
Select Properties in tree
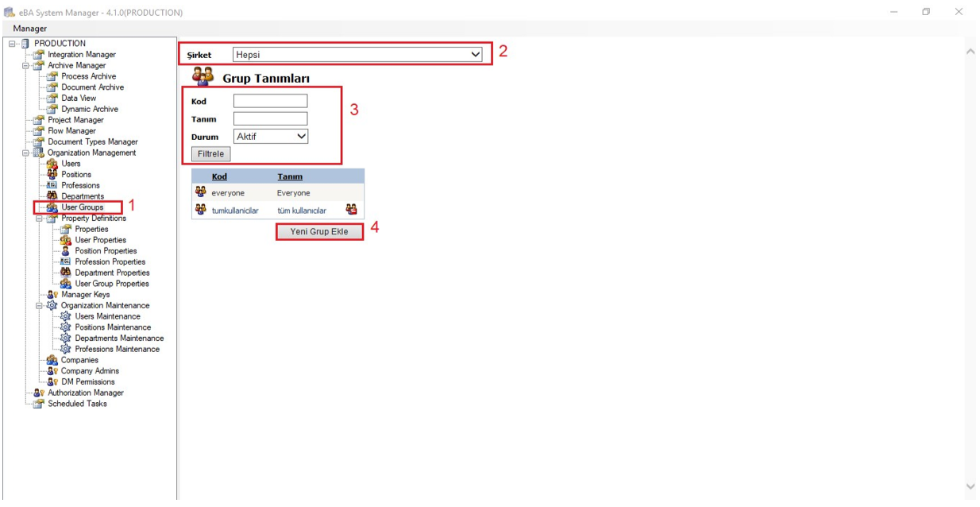(91, 230)
